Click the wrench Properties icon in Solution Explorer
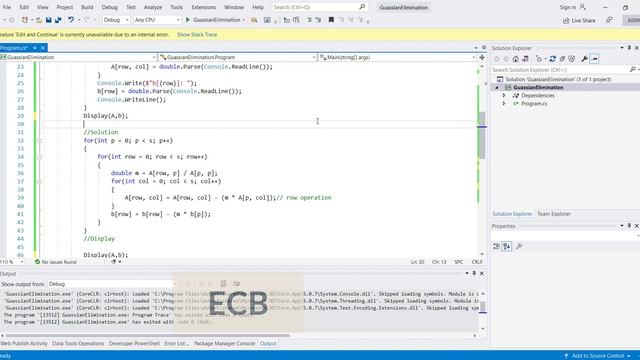Image resolution: width=640 pixels, height=360 pixels. (584, 59)
